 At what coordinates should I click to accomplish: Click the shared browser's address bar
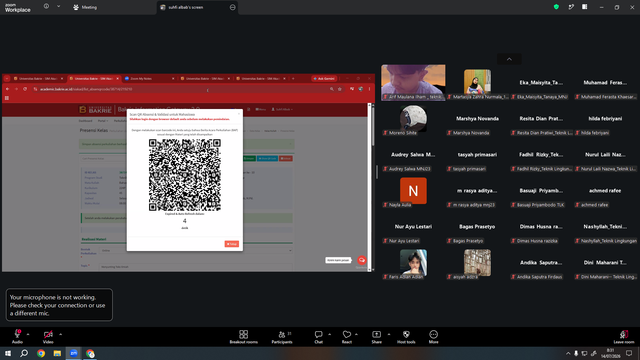[x=183, y=89]
